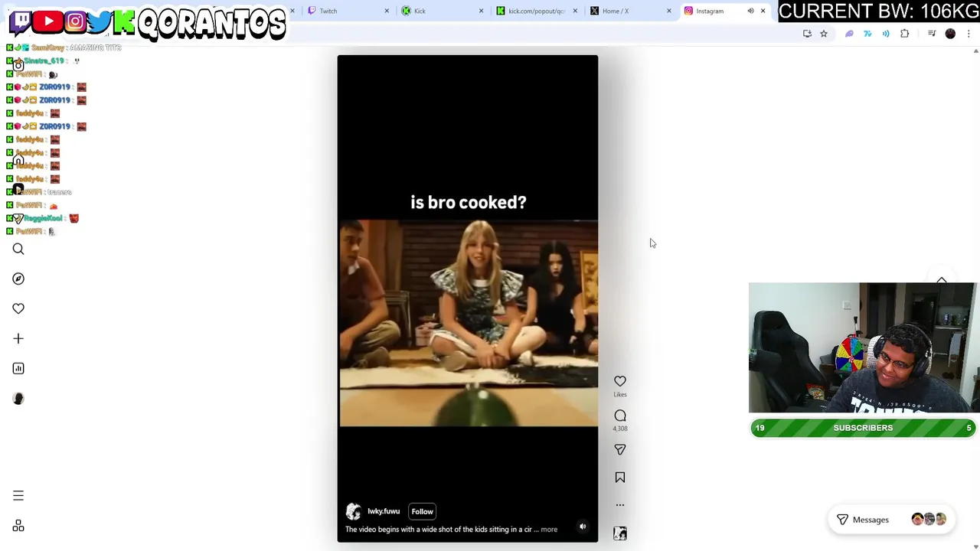This screenshot has height=551, width=980.
Task: Follow the lwky.fuwu account
Action: (423, 511)
